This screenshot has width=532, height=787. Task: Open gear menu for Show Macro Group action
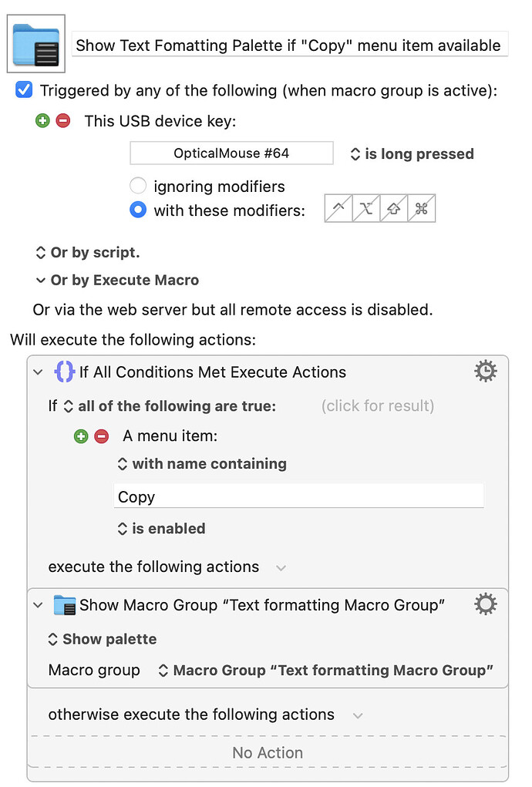click(485, 604)
